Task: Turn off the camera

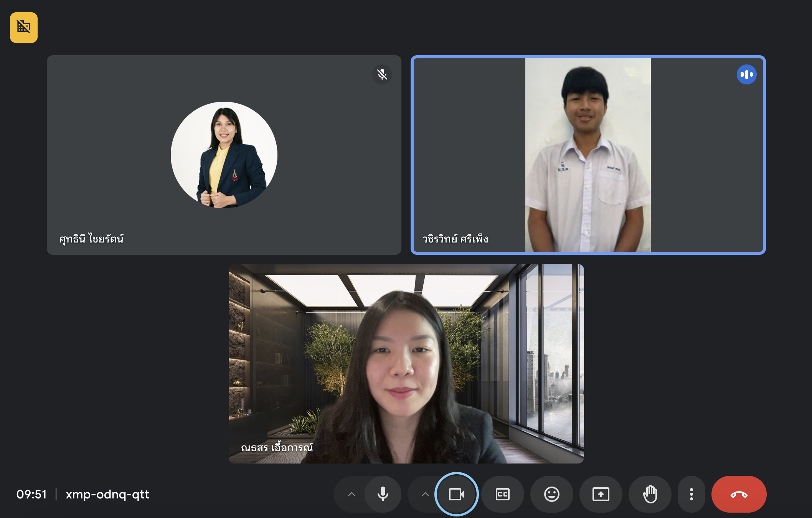Action: click(x=456, y=494)
